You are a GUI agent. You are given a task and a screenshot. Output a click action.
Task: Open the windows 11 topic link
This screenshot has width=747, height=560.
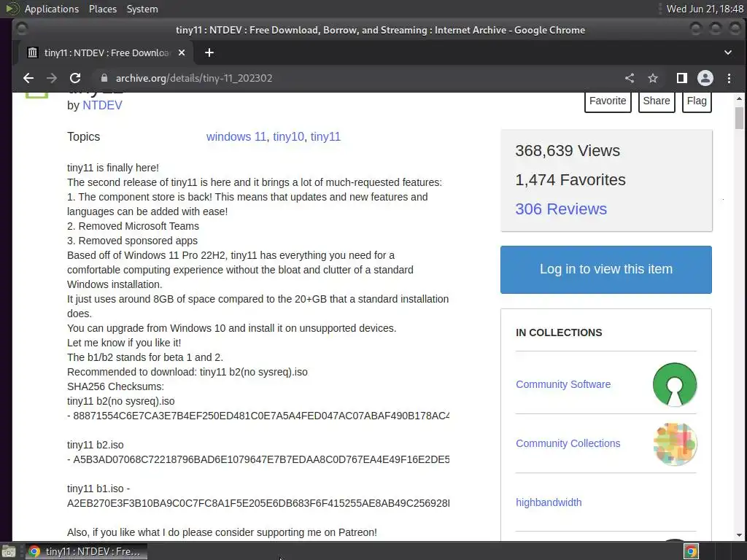pos(236,136)
